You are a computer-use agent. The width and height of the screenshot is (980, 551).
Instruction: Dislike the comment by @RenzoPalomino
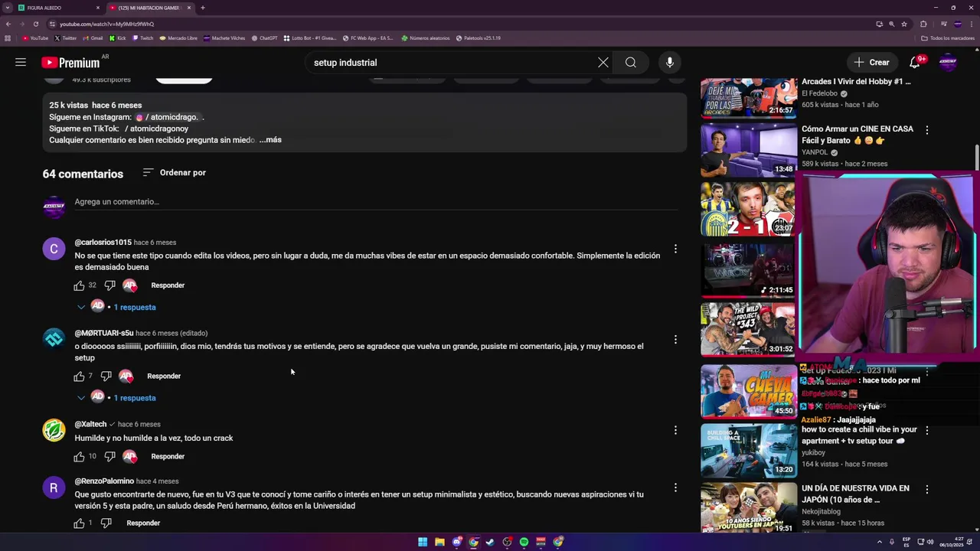pyautogui.click(x=106, y=523)
